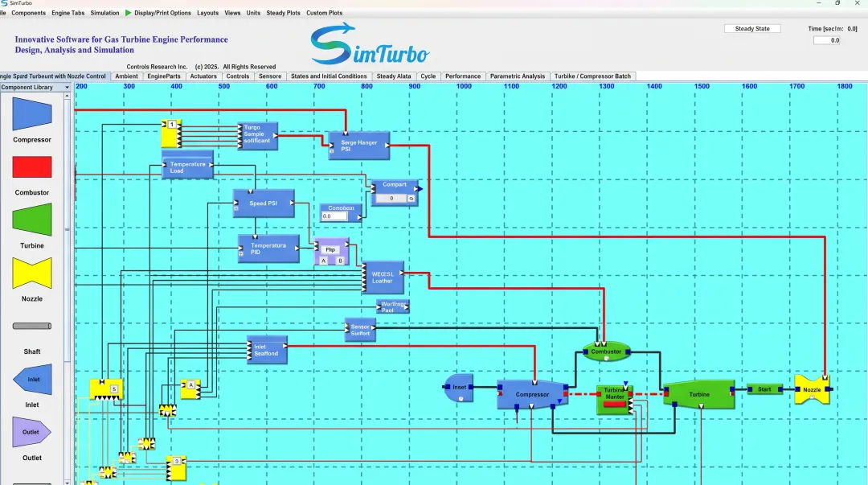This screenshot has height=485, width=868.
Task: Open Turbike / Compressor Batch tab
Action: click(592, 76)
